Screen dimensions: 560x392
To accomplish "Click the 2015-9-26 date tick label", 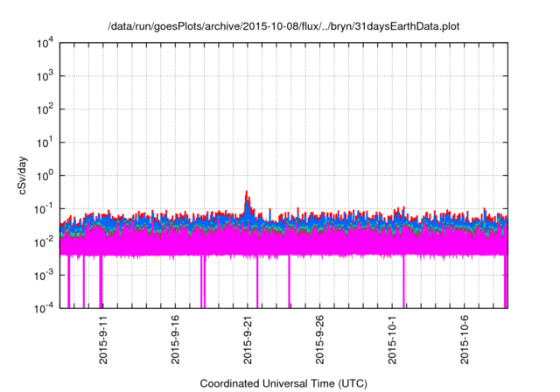I will pos(319,339).
